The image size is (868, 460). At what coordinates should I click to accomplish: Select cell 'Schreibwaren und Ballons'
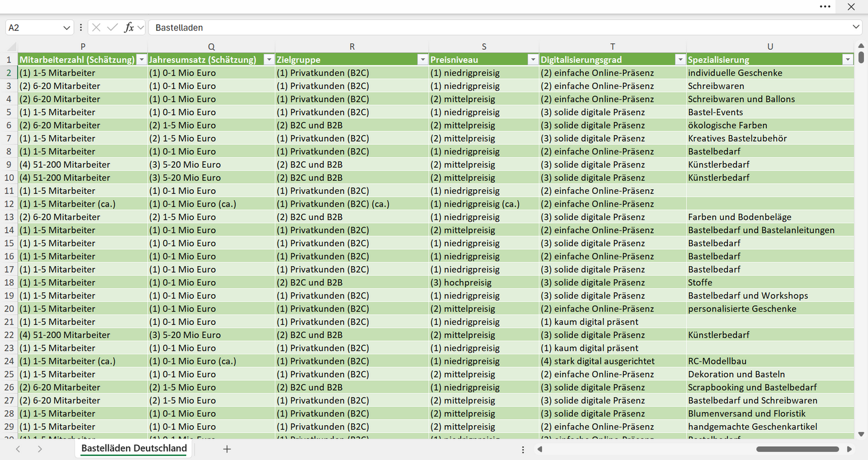[x=770, y=99]
